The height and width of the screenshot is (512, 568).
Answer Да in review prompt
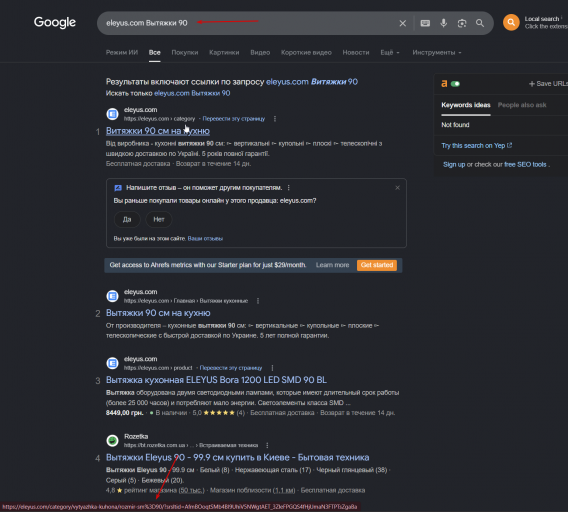[x=127, y=219]
